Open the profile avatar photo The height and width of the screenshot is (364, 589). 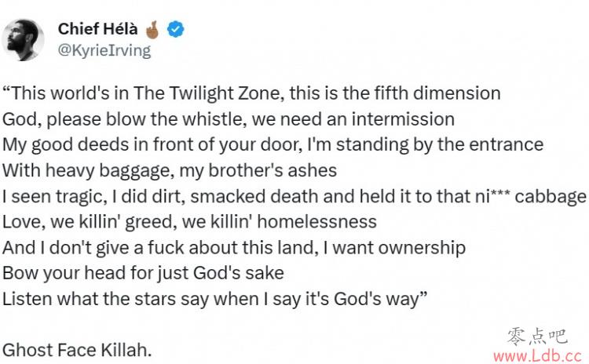click(x=23, y=40)
